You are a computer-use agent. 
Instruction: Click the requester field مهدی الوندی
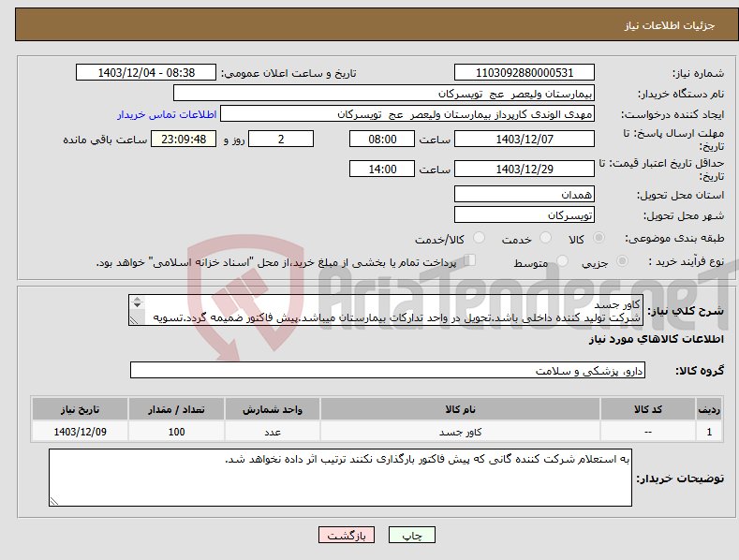[x=407, y=114]
